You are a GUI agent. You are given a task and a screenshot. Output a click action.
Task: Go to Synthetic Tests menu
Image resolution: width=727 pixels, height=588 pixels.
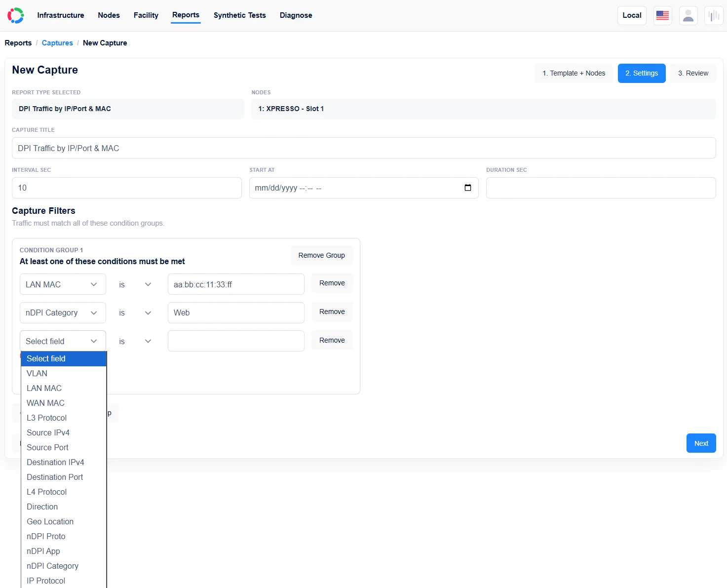(x=239, y=15)
